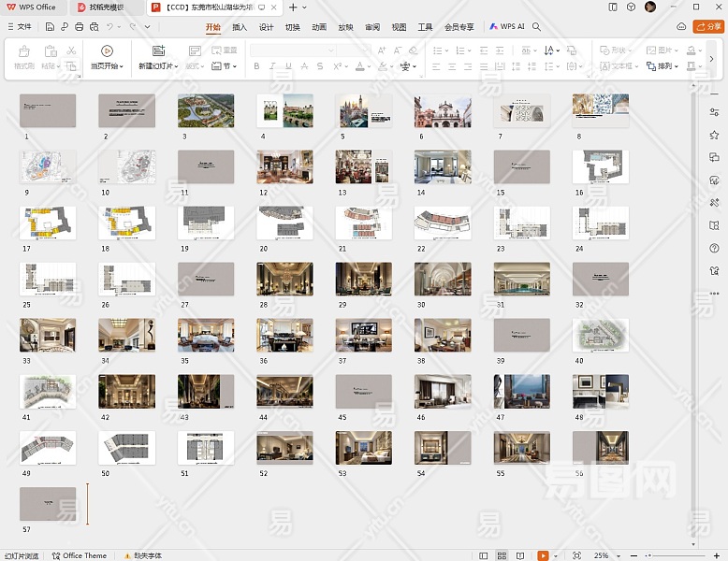The image size is (728, 561).
Task: Expand the zoom percentage dropdown
Action: [x=617, y=555]
